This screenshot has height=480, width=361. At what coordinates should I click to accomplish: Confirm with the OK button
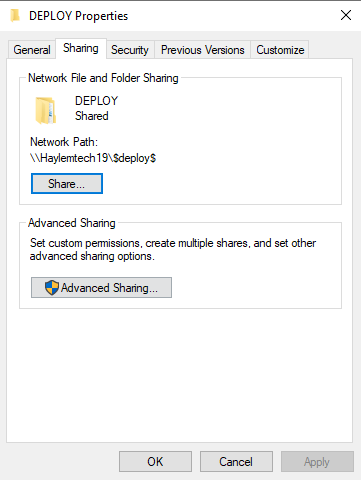155,462
